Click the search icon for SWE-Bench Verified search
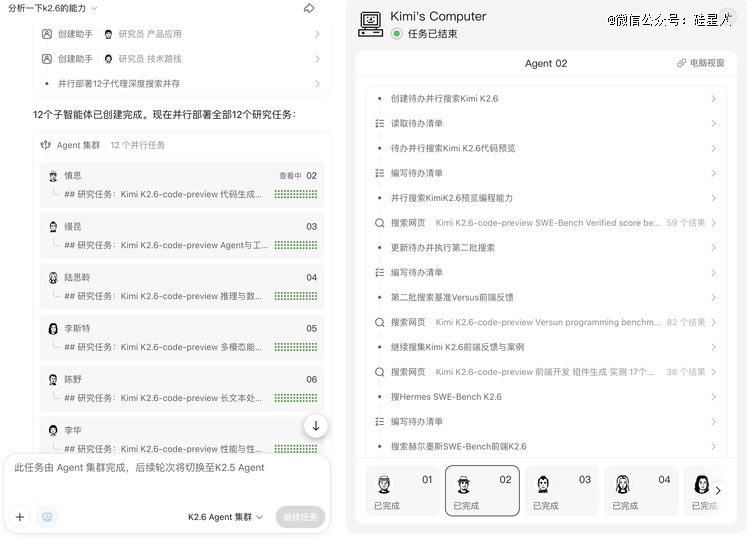 tap(379, 223)
